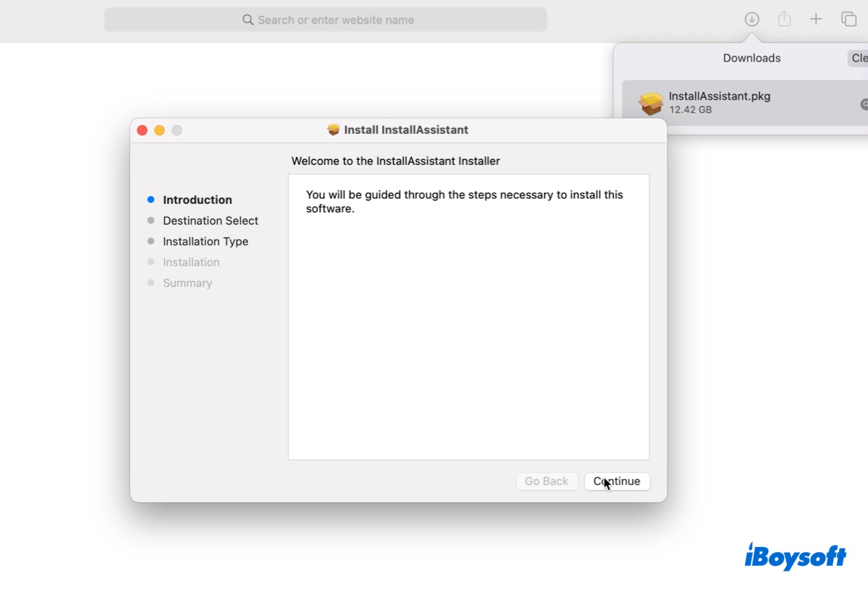Click the package icon in the installer title bar
The image size is (868, 589).
[333, 130]
